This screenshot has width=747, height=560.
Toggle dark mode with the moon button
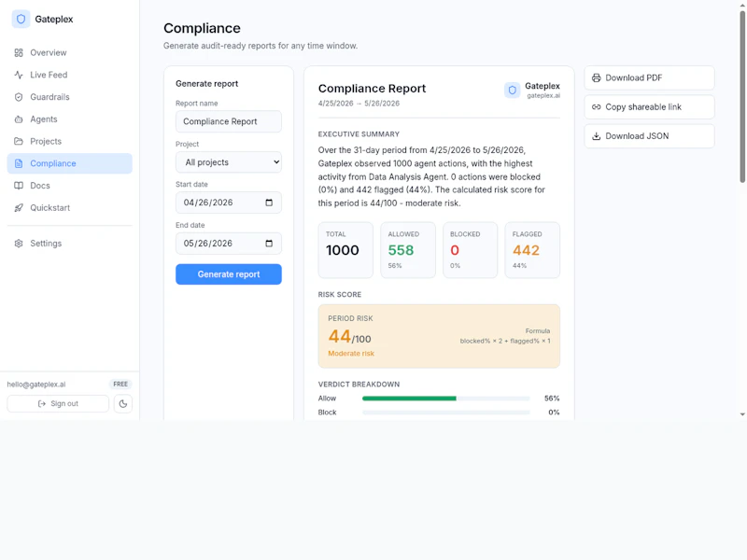click(123, 404)
